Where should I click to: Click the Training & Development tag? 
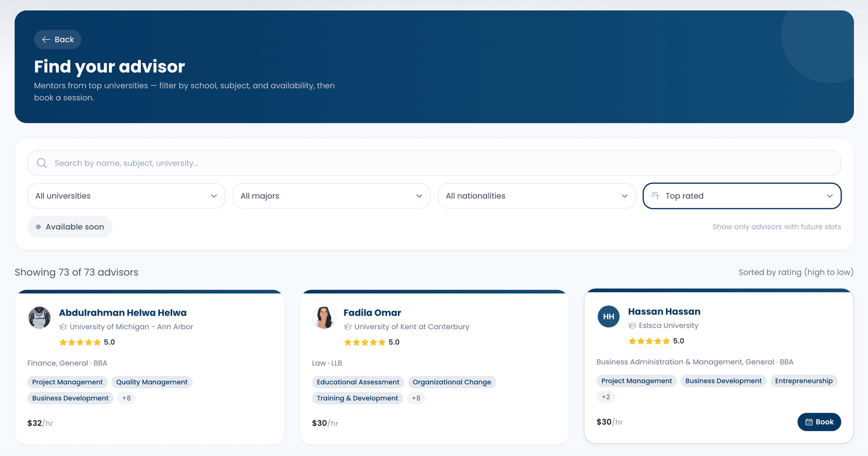(x=357, y=398)
